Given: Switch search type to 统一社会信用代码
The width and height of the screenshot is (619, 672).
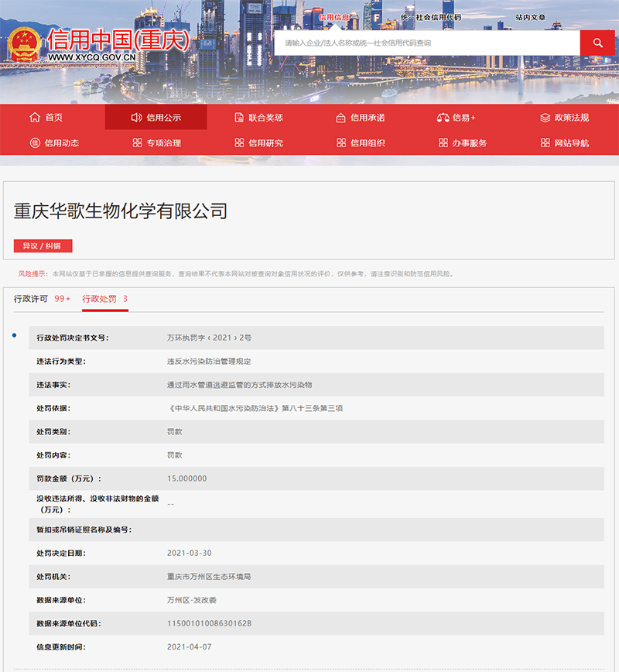Looking at the screenshot, I should click(x=431, y=17).
